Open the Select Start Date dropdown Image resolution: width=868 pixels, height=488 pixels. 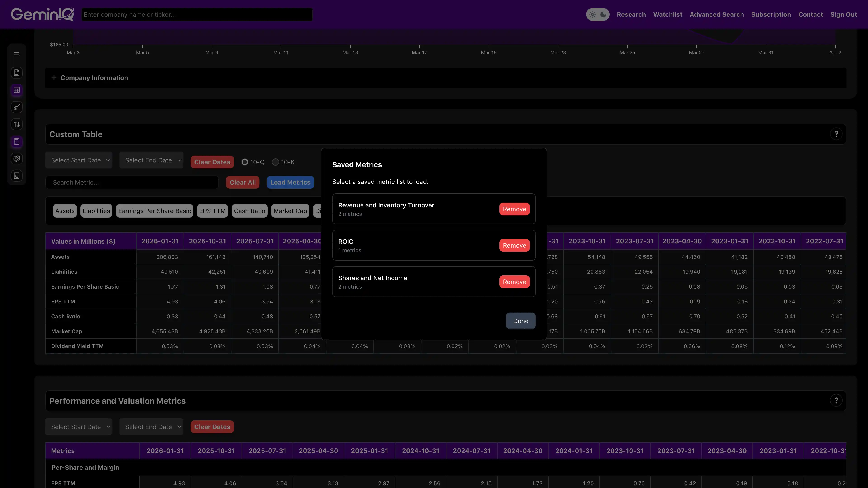(79, 160)
